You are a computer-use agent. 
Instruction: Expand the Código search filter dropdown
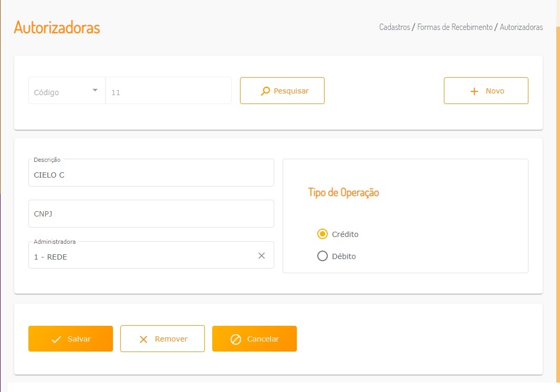[x=95, y=90]
